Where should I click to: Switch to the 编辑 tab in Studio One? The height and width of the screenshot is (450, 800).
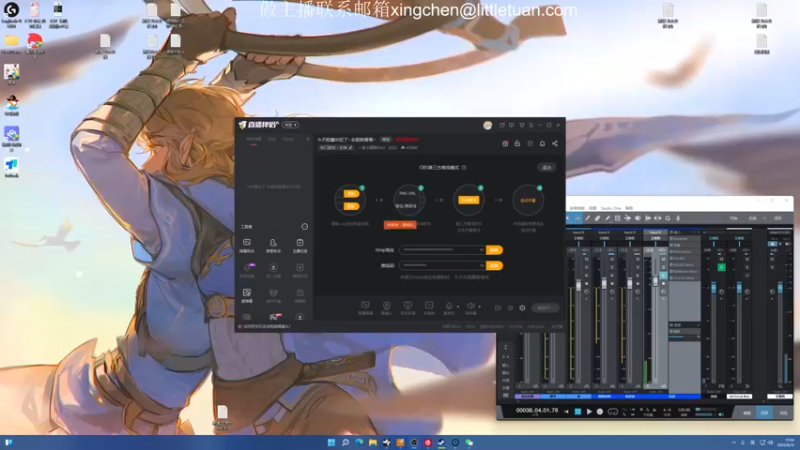pyautogui.click(x=746, y=413)
